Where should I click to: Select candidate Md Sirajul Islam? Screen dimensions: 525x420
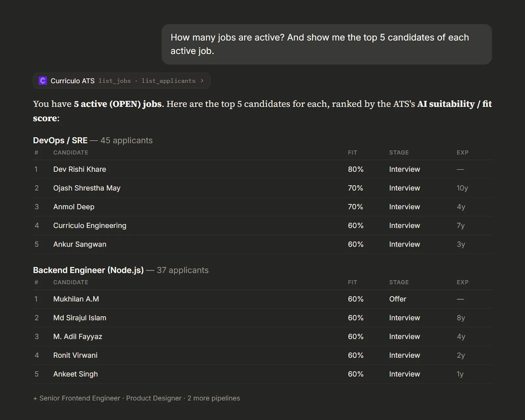point(80,318)
